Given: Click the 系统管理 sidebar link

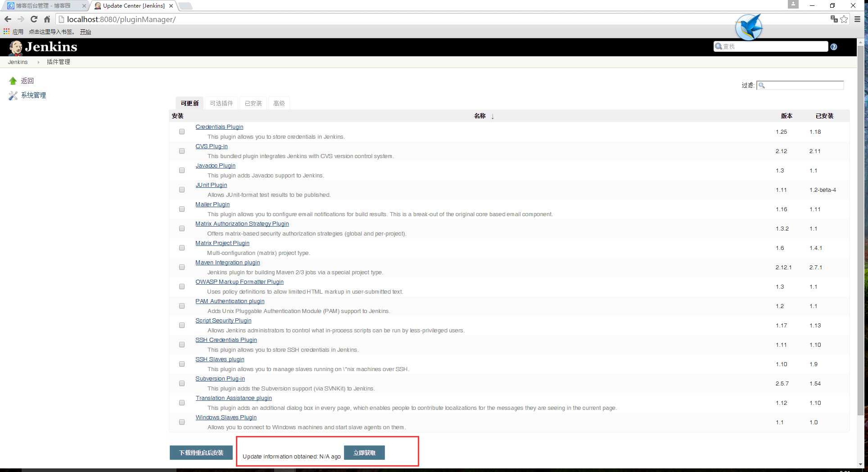Looking at the screenshot, I should (34, 95).
